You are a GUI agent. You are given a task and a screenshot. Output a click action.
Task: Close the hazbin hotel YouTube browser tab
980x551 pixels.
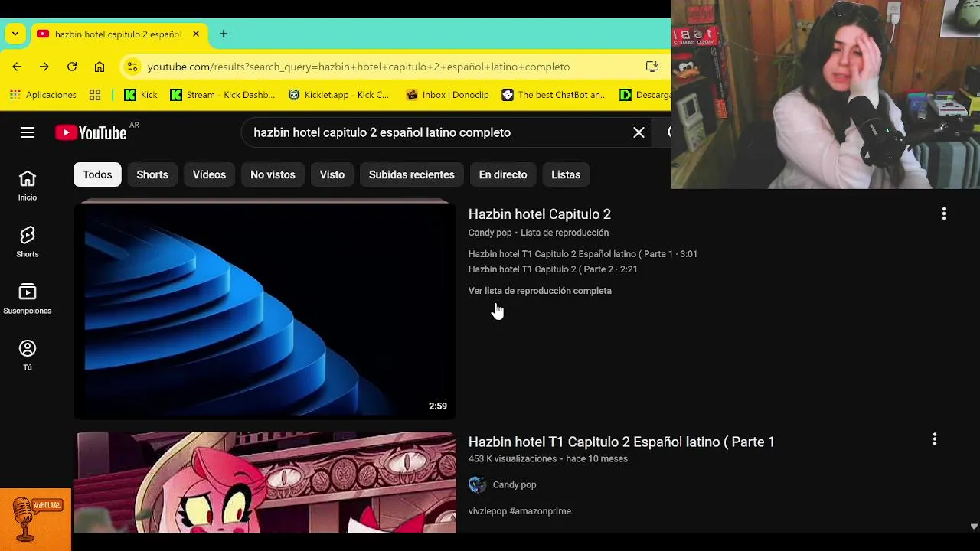tap(196, 34)
